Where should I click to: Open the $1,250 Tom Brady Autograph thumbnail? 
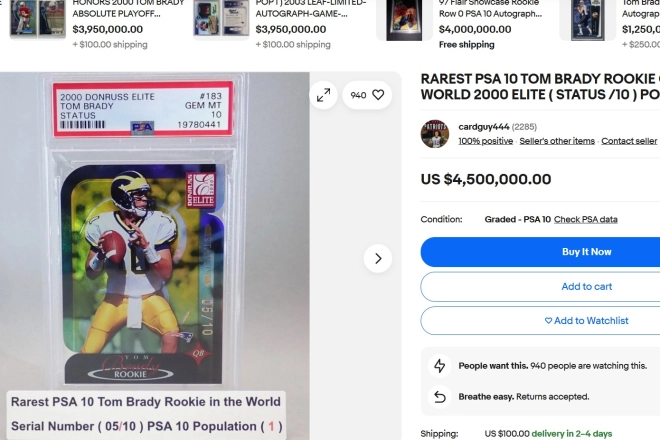click(x=588, y=20)
